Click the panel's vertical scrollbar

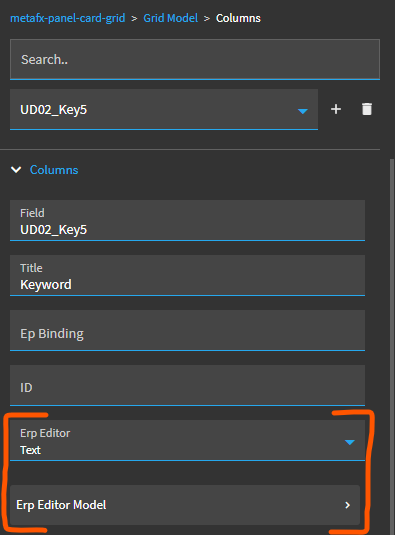(392, 345)
